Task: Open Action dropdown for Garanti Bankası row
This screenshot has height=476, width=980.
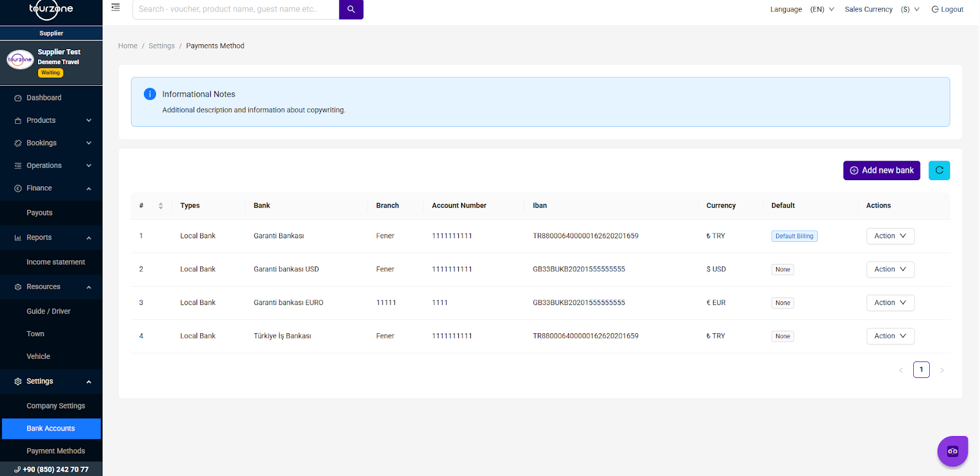Action: 890,236
